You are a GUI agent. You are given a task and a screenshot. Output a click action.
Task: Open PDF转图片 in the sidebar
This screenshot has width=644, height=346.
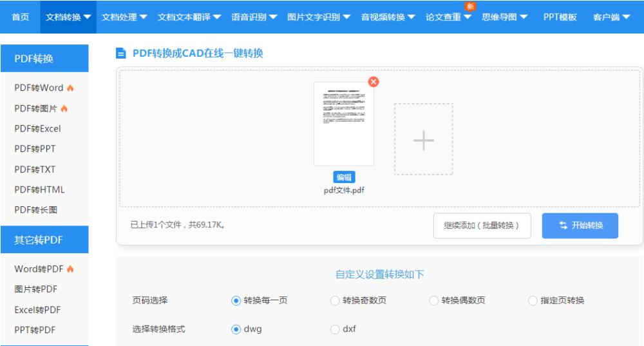pos(35,108)
